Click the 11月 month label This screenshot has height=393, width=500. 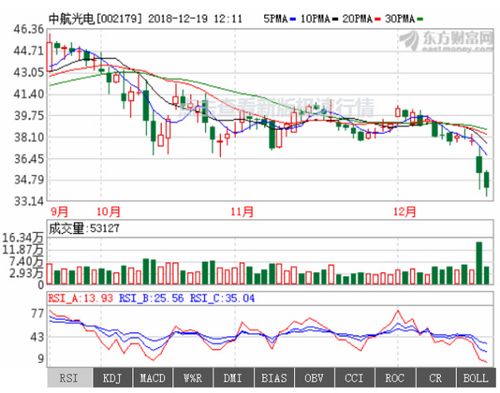click(x=242, y=211)
